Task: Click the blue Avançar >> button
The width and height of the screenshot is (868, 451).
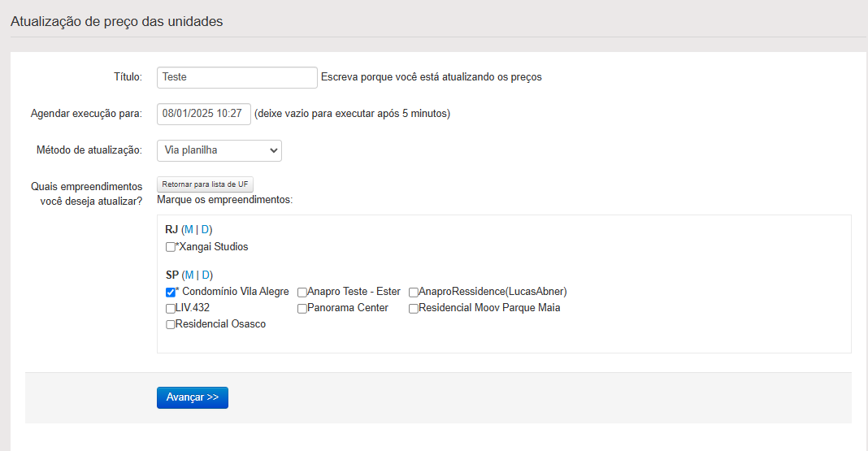Action: point(193,397)
